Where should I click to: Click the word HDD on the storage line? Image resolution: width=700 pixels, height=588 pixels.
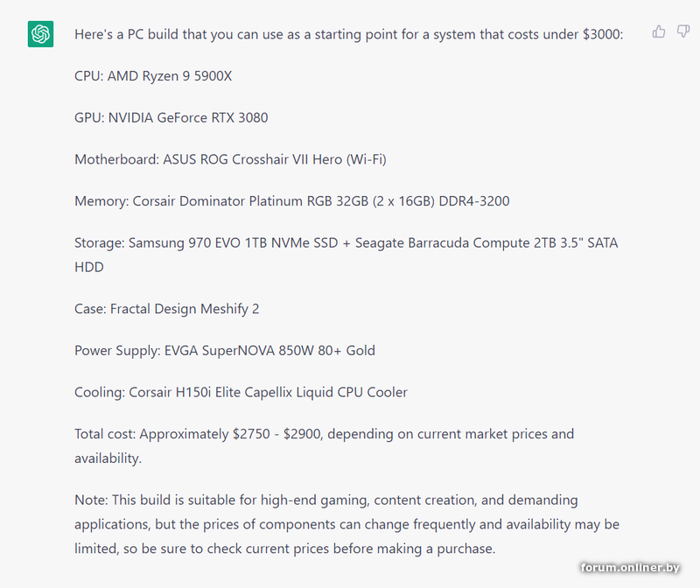pos(89,267)
